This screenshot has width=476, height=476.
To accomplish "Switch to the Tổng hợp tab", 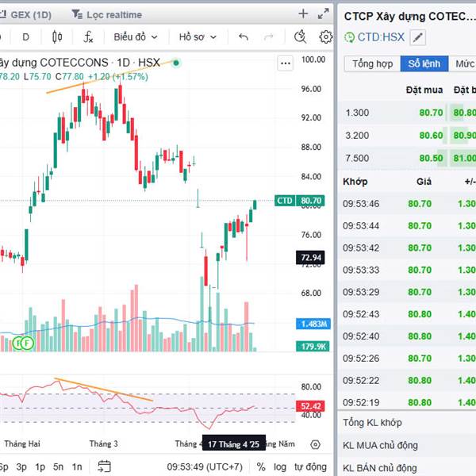I will pyautogui.click(x=373, y=63).
